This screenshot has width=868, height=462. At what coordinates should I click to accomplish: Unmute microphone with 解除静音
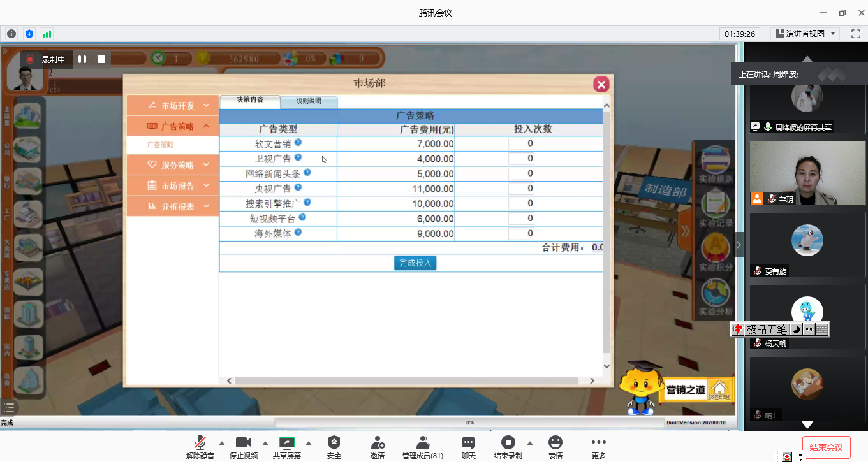200,447
